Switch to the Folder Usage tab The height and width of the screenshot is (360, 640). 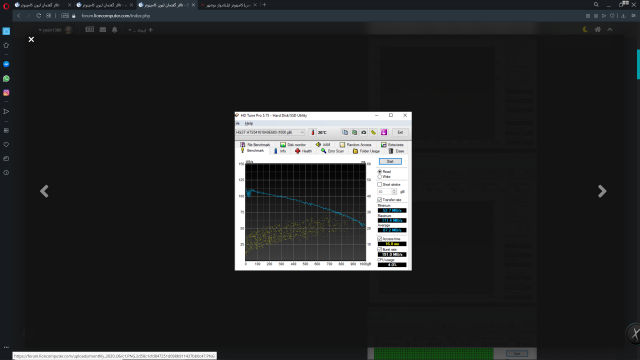click(367, 151)
